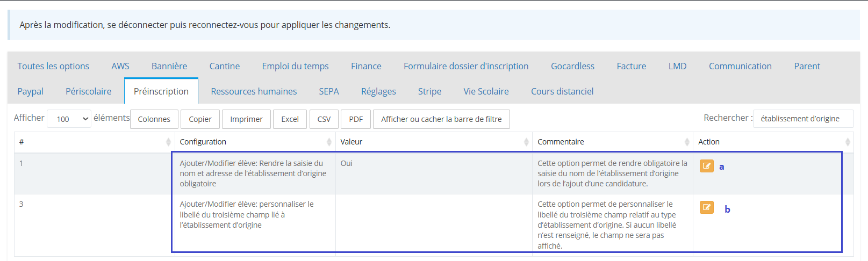Download the table as PDF
The image size is (868, 261).
pyautogui.click(x=356, y=119)
